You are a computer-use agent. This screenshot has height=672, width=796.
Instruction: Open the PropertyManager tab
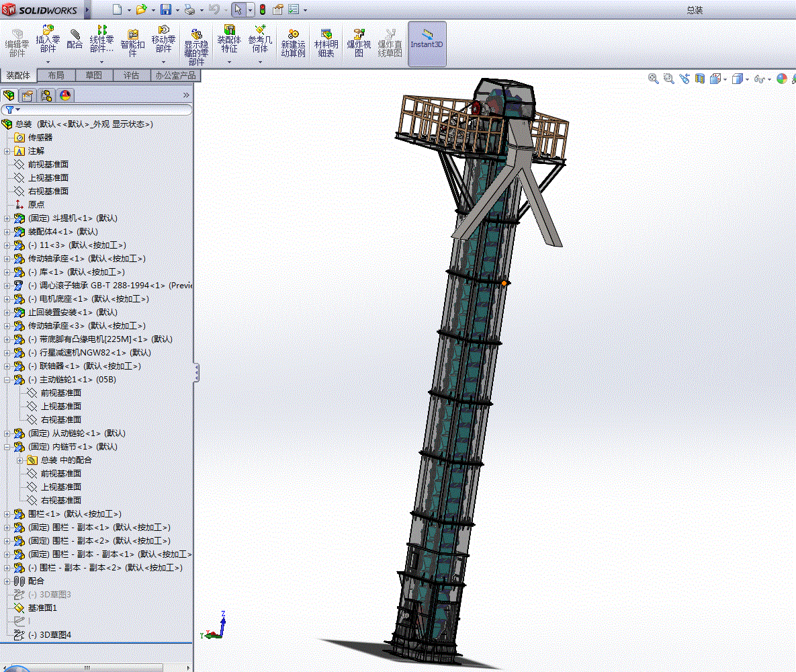tap(28, 95)
